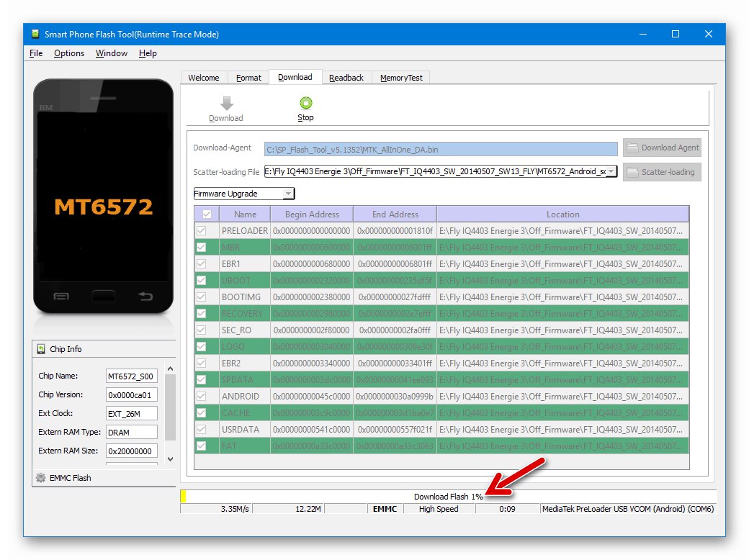This screenshot has height=560, width=749.
Task: Switch to the Readback tab
Action: (x=346, y=77)
